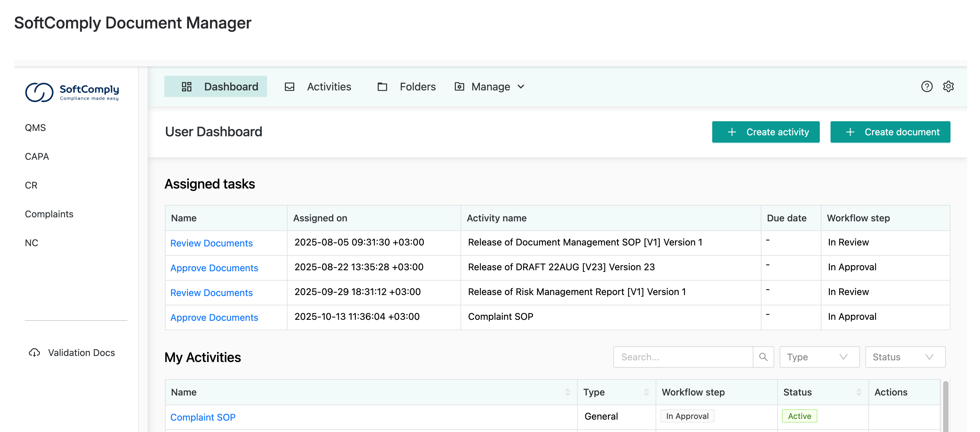980x432 pixels.
Task: Open the CAPA sidebar item
Action: [37, 156]
